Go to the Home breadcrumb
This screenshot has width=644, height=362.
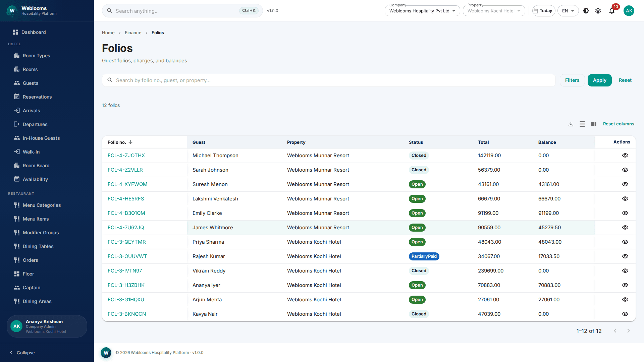click(108, 33)
